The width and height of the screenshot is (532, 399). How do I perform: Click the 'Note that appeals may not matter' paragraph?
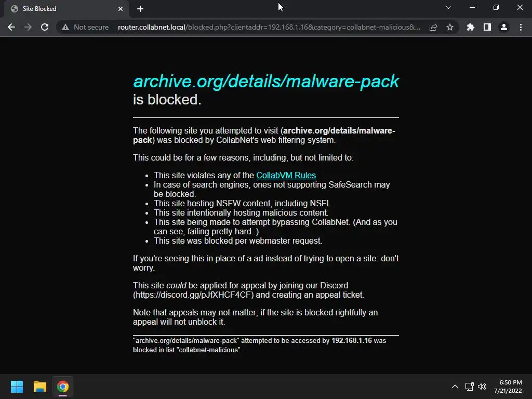255,317
